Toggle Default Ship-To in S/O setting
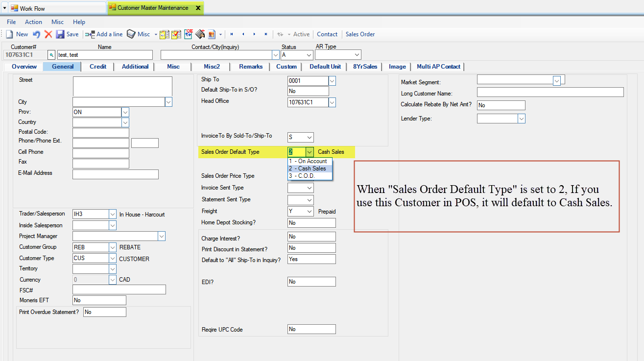 pos(308,91)
